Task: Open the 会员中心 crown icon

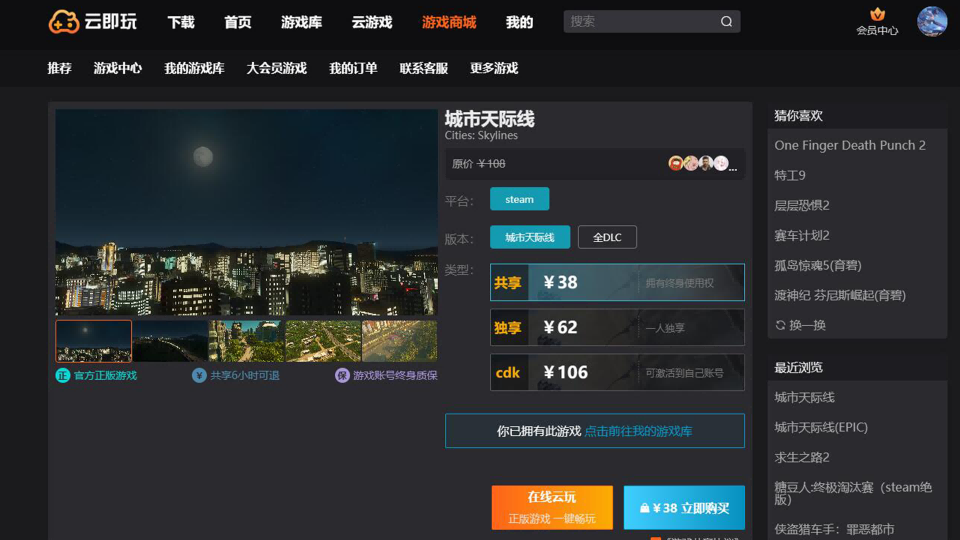Action: 877,14
